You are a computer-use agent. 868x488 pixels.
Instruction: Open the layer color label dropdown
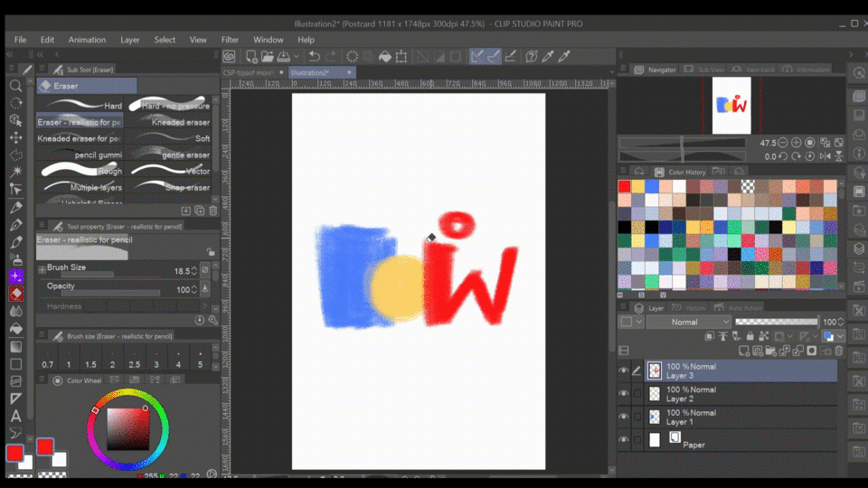[x=630, y=322]
